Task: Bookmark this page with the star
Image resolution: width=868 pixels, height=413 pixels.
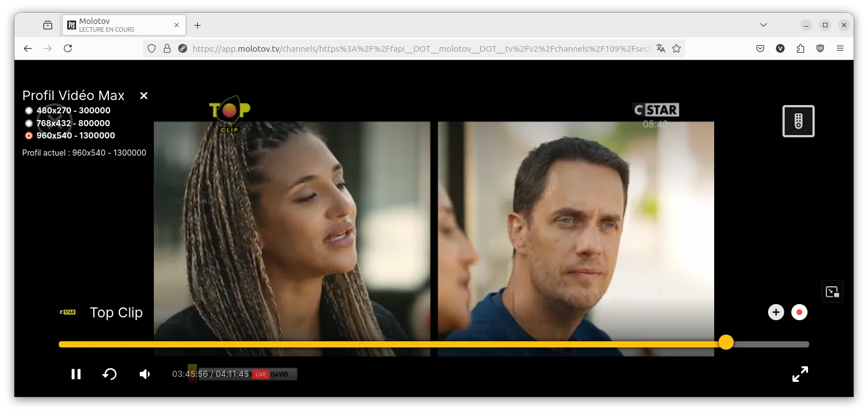Action: [676, 48]
